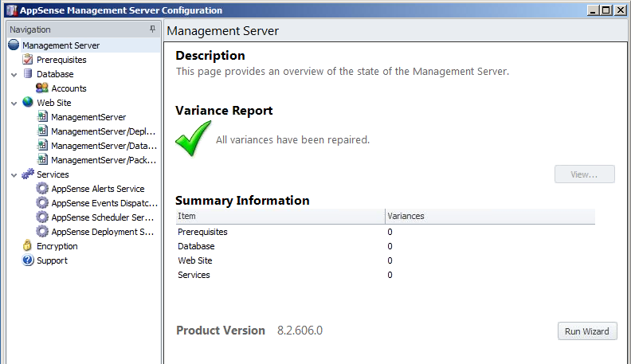Collapse the Services tree node

click(14, 175)
